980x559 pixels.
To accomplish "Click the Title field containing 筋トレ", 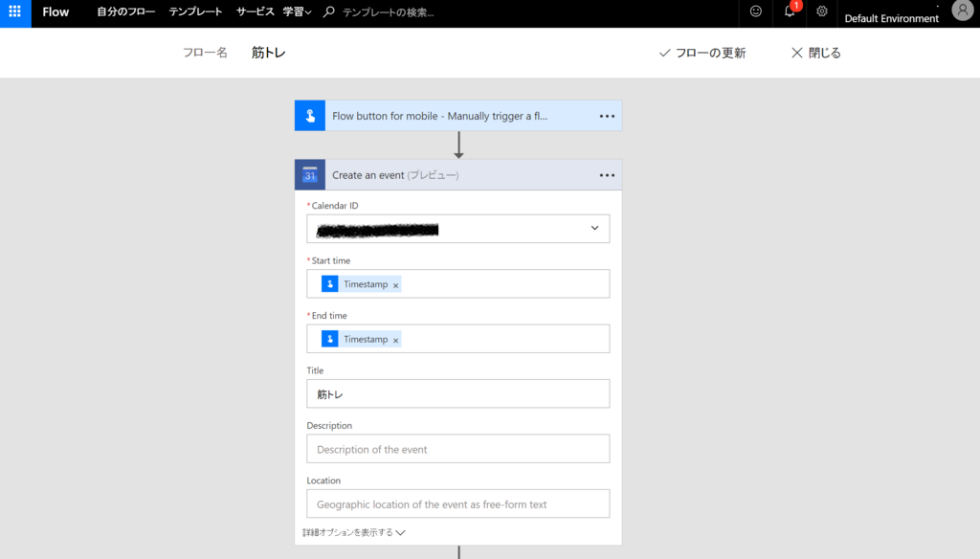I will tap(457, 393).
